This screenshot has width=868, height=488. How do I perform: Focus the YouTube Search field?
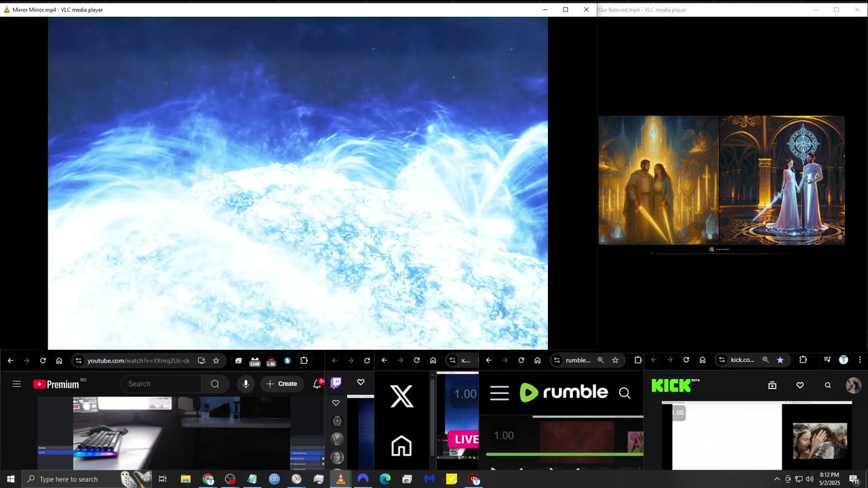(x=161, y=384)
